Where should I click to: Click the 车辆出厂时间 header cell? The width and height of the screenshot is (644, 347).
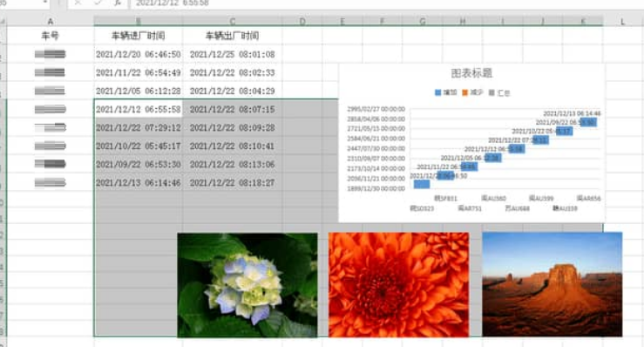(x=232, y=36)
